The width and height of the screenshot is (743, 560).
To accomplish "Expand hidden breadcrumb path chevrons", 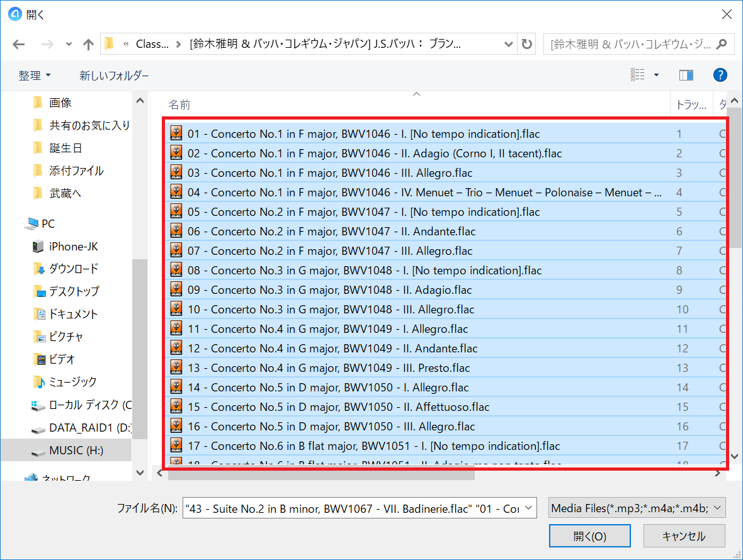I will 125,44.
